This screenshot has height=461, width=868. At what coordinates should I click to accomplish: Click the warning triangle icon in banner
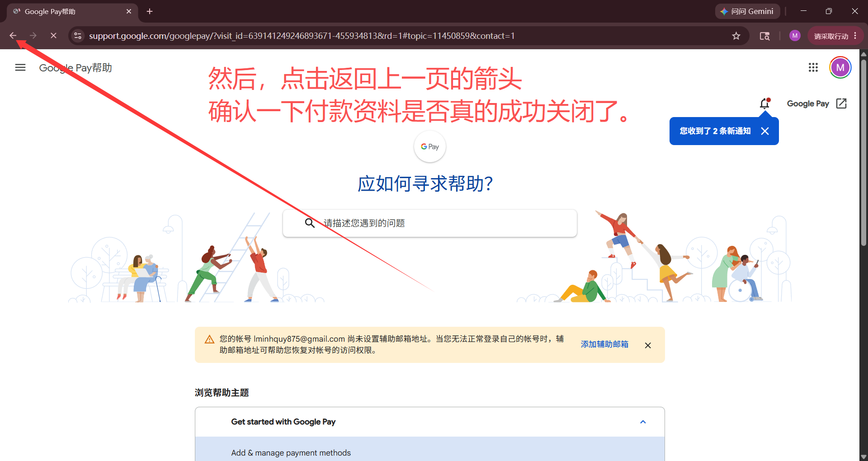209,339
